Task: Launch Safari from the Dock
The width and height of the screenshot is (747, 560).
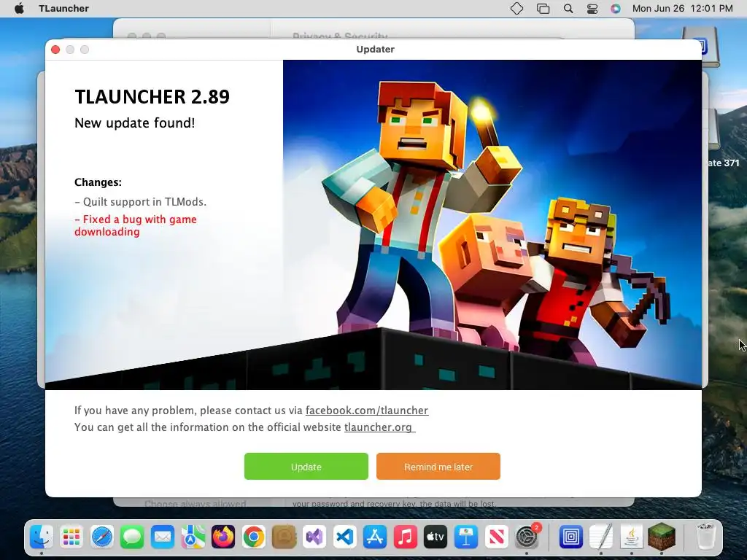Action: tap(102, 537)
